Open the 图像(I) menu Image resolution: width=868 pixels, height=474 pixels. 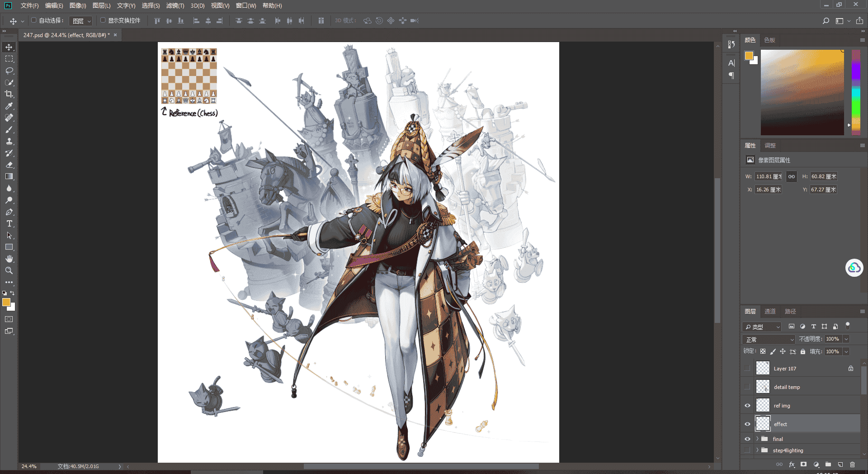[78, 6]
